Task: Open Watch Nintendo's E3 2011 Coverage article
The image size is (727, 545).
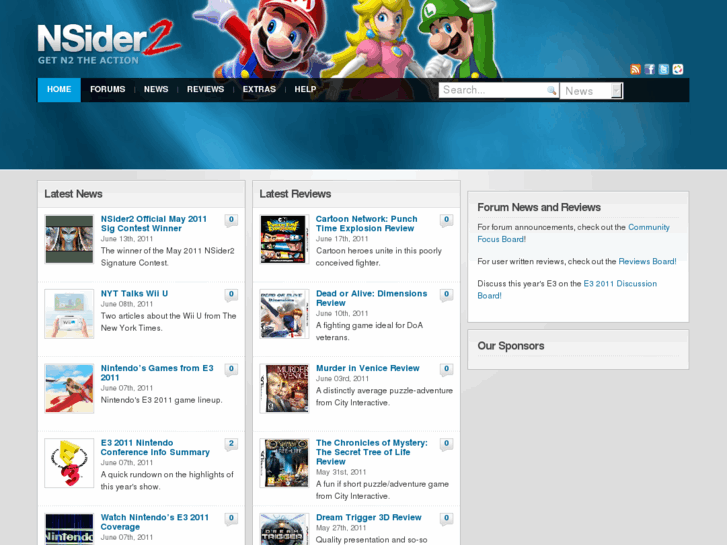Action: pos(154,522)
